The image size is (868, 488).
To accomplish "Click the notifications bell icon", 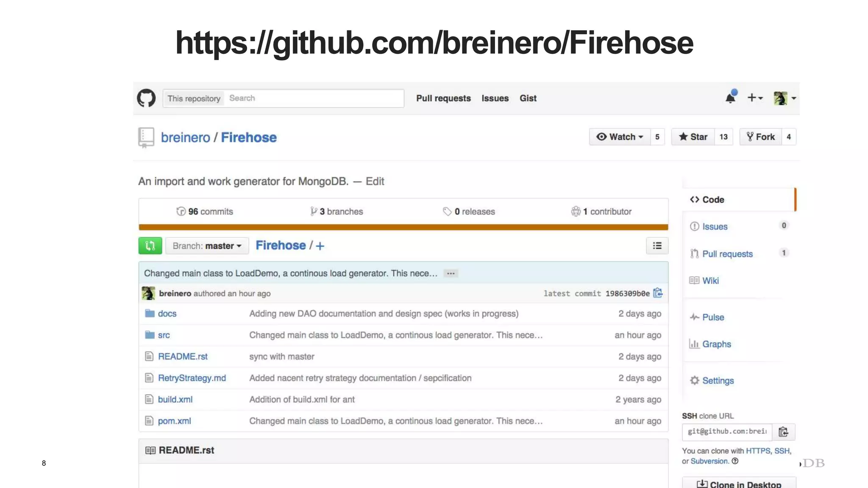I will click(x=731, y=97).
